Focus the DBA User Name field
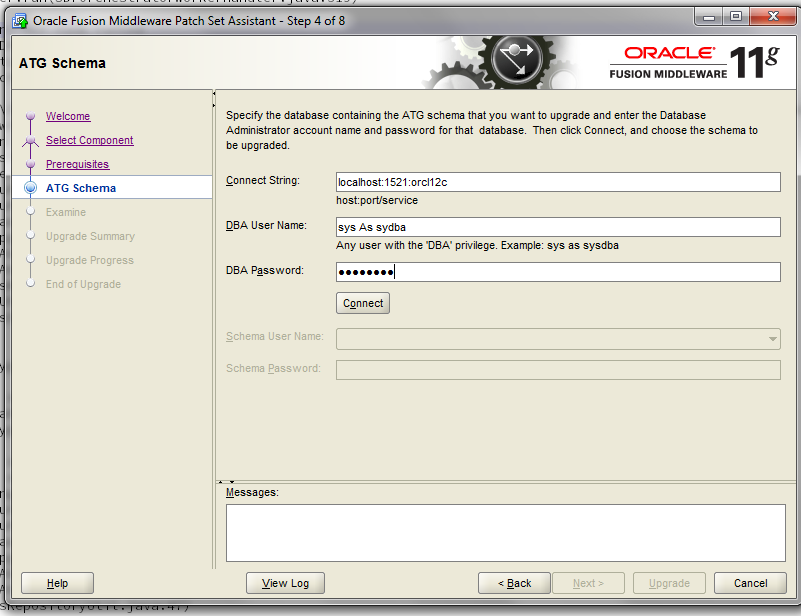801x616 pixels. (558, 227)
